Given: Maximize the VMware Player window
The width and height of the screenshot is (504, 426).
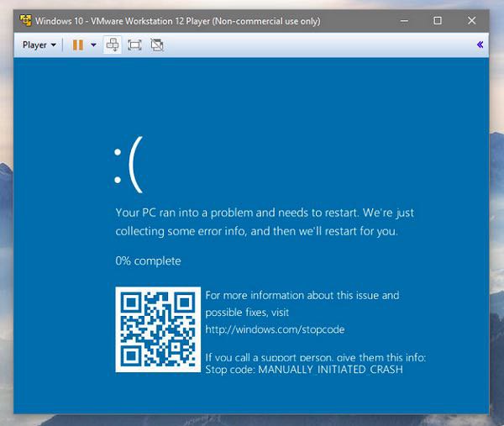Looking at the screenshot, I should pos(438,21).
